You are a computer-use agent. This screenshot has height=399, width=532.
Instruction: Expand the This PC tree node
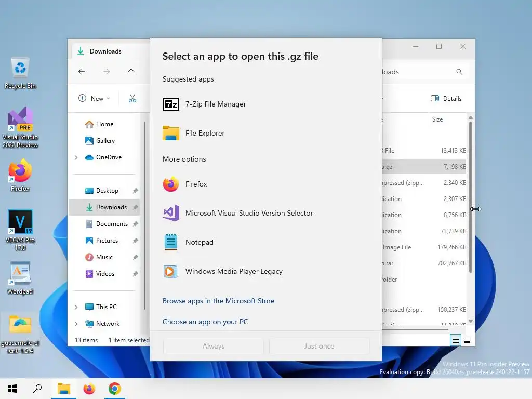point(76,307)
